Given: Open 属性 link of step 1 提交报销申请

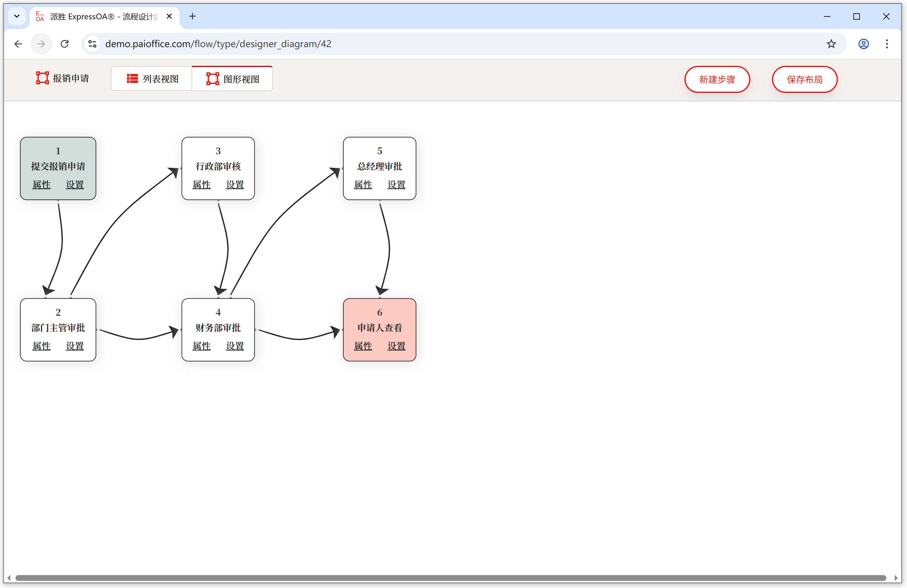Looking at the screenshot, I should (41, 185).
